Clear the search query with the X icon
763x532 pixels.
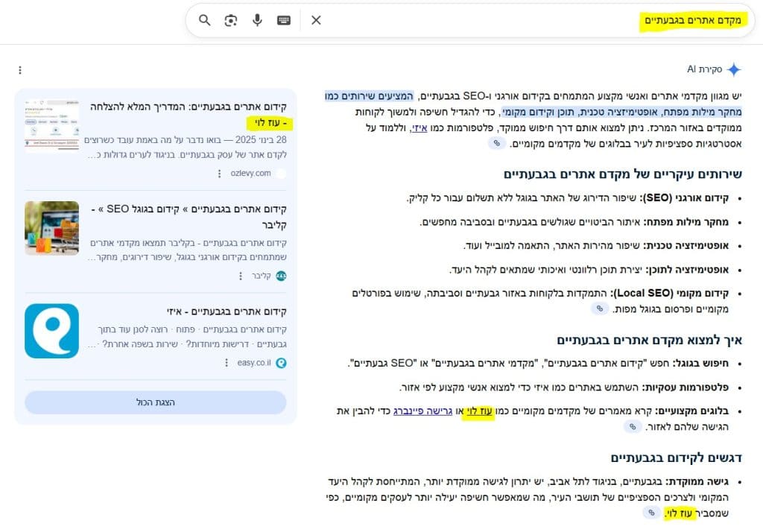(316, 20)
